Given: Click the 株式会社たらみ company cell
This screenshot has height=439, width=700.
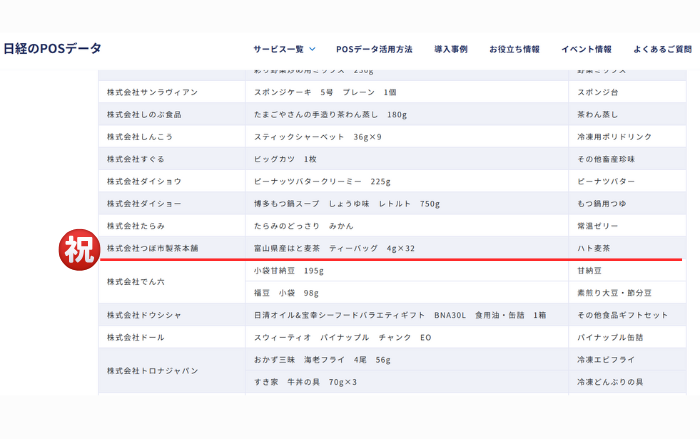Looking at the screenshot, I should (172, 226).
